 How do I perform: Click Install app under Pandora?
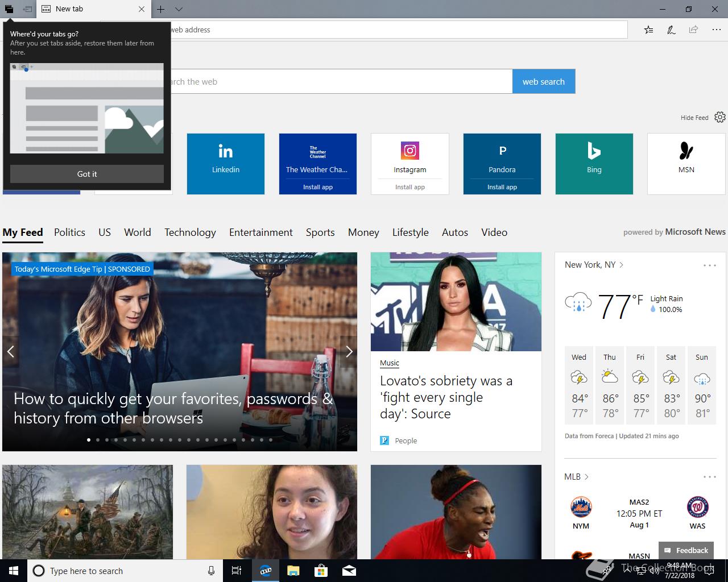coord(502,187)
